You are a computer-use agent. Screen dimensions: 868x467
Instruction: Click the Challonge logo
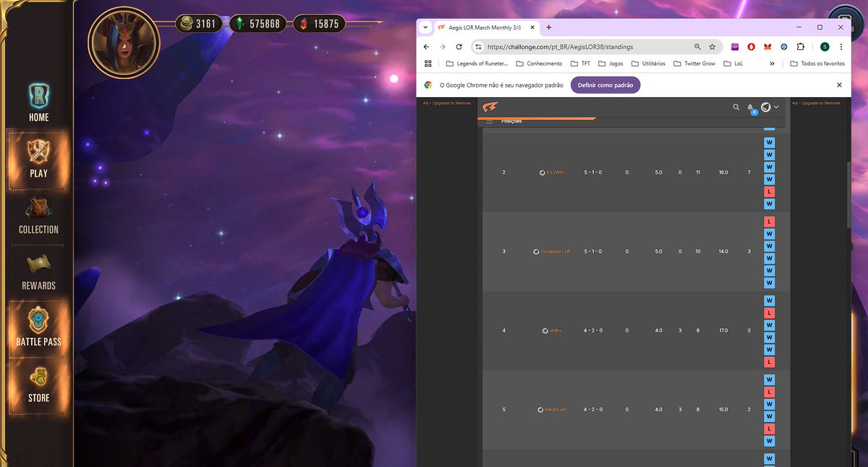pos(490,107)
